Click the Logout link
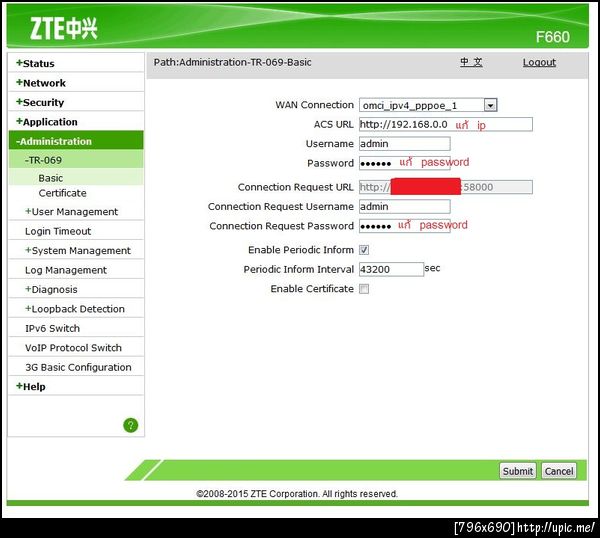 coord(539,62)
